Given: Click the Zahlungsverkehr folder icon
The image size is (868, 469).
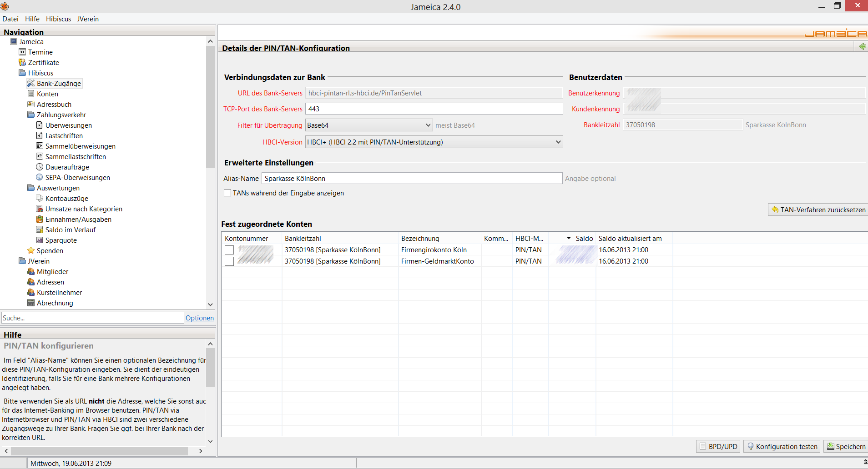Looking at the screenshot, I should point(31,115).
